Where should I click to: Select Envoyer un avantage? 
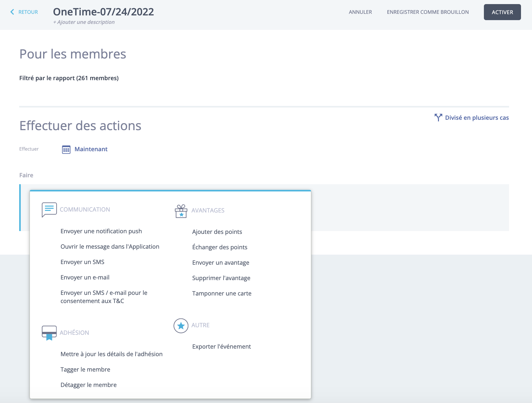click(221, 262)
